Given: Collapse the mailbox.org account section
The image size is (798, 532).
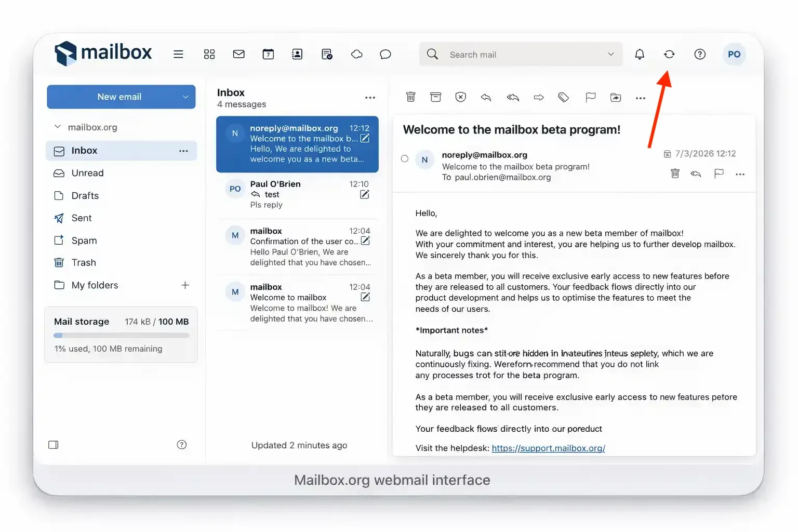Looking at the screenshot, I should 58,127.
